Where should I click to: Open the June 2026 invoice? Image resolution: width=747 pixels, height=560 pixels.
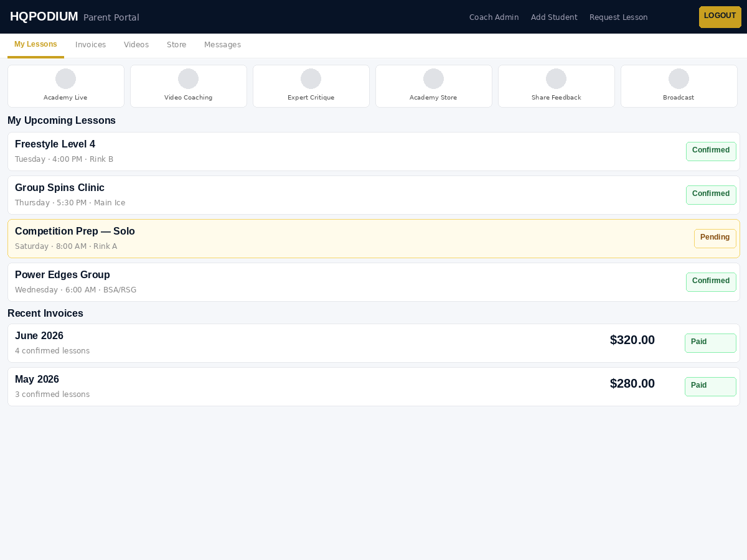coord(374,343)
